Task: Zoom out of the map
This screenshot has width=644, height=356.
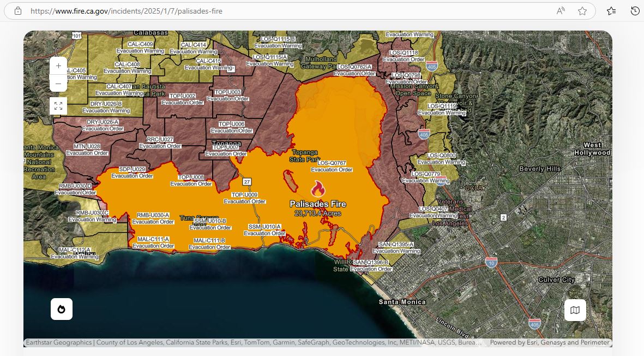Action: coord(58,84)
